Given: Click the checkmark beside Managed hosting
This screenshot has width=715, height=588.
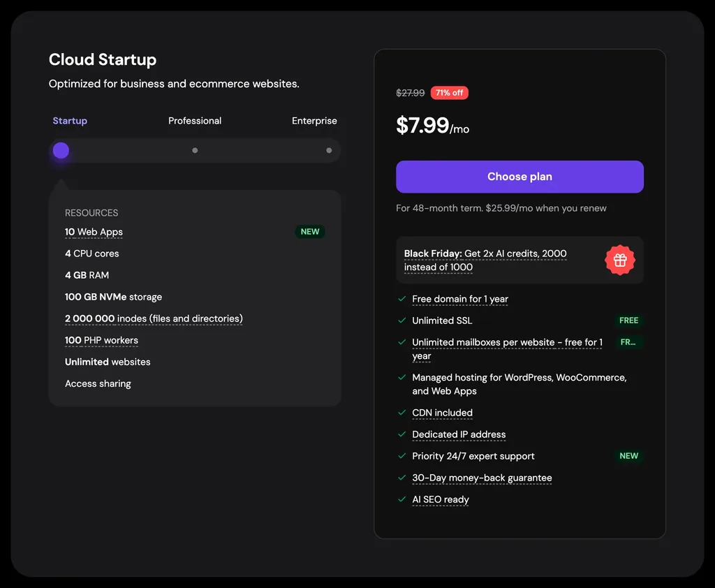Looking at the screenshot, I should click(401, 377).
